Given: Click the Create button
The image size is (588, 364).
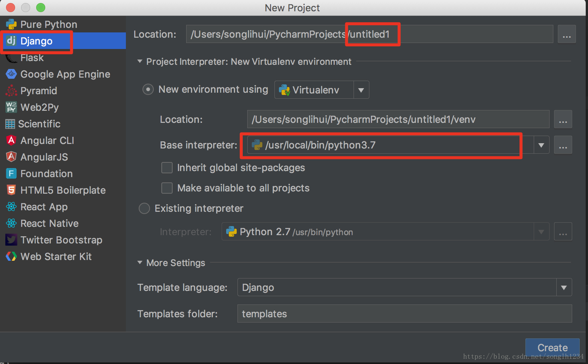Looking at the screenshot, I should [x=552, y=347].
